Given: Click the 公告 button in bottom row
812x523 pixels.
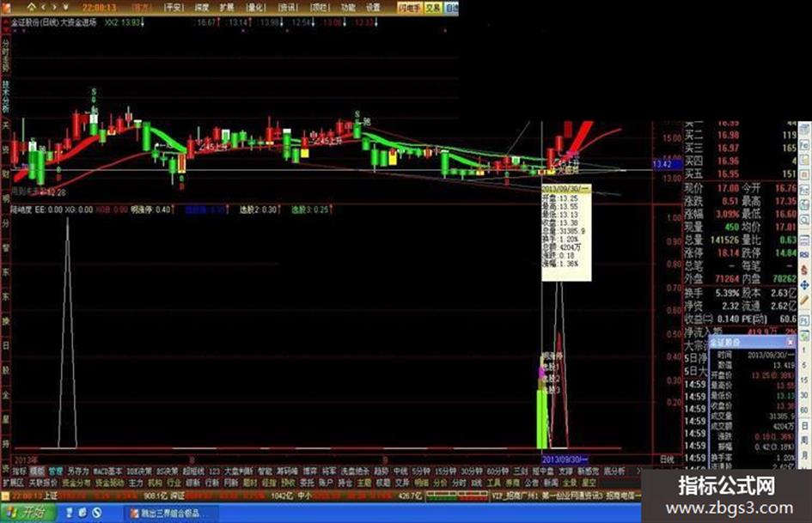Looking at the screenshot, I should coord(531,483).
